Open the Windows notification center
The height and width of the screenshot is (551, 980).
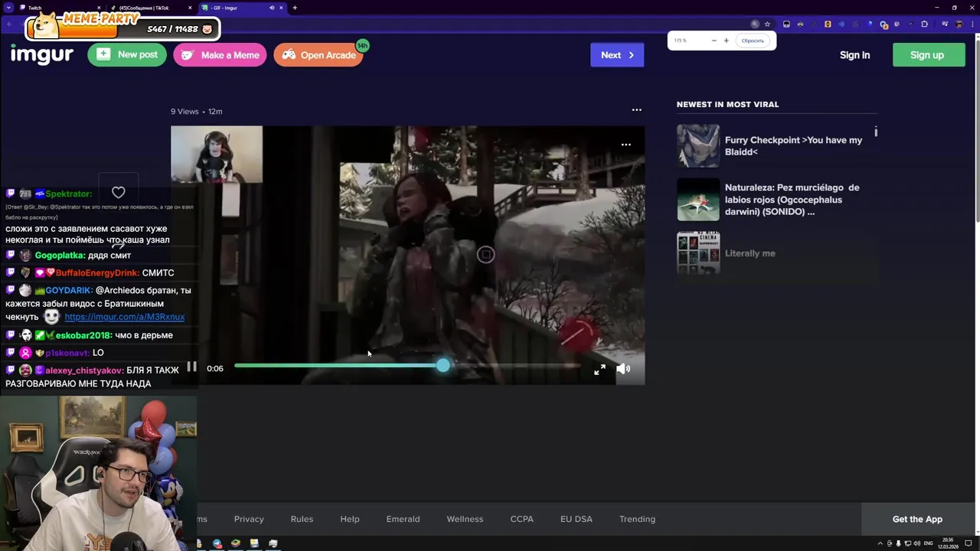969,543
